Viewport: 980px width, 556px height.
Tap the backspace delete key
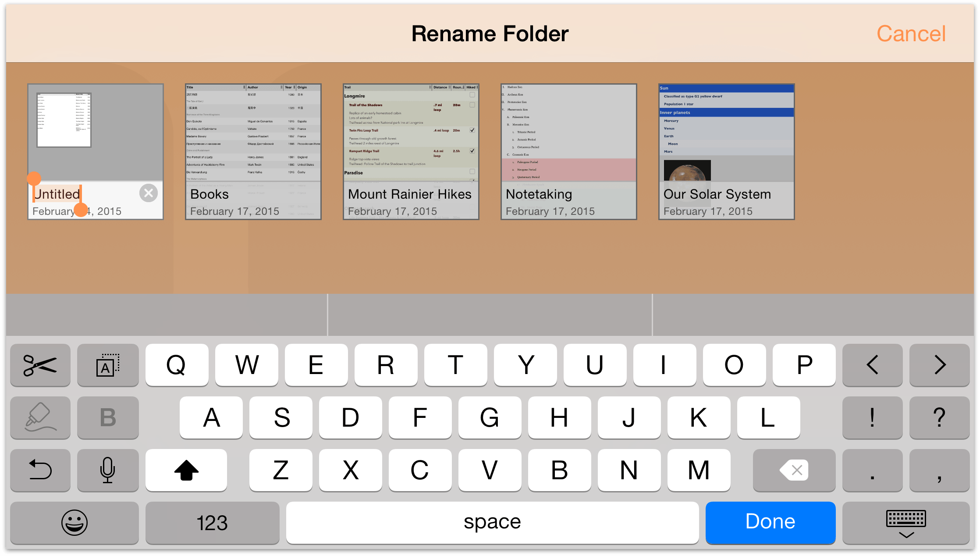[794, 470]
